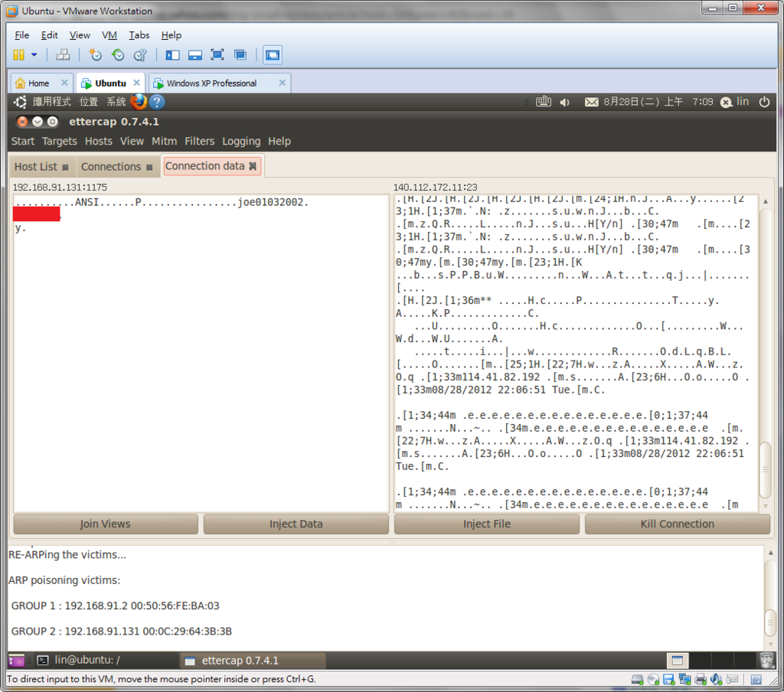
Task: Maximize the ettercap window
Action: pos(53,122)
